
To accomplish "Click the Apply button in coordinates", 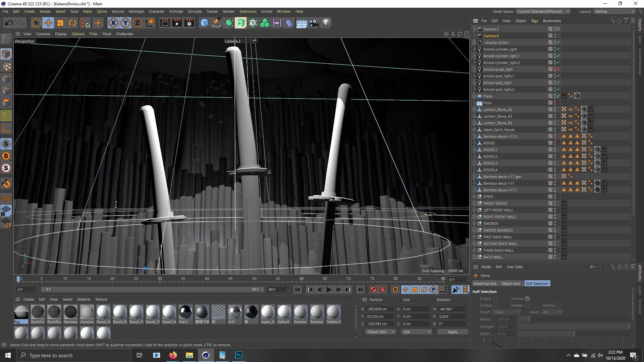I will point(452,332).
